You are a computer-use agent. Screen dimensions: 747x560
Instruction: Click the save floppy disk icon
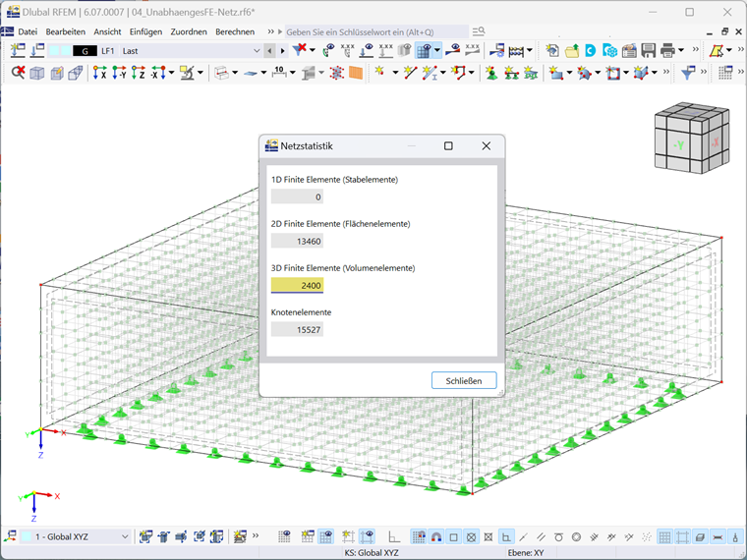[649, 50]
